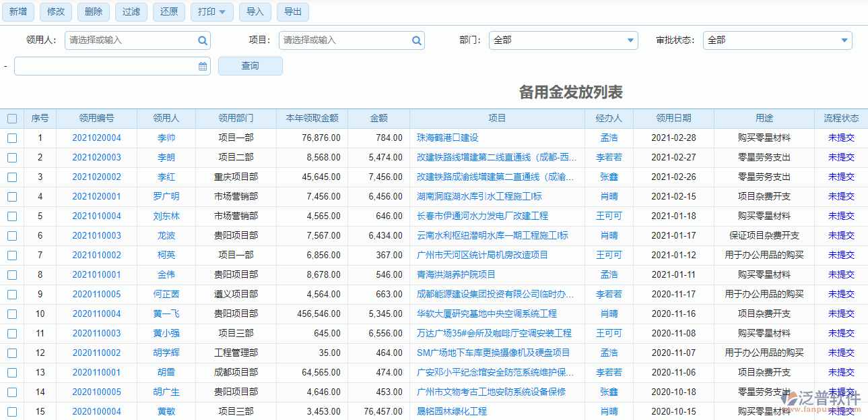Click the search magnifier in the 项目 field
Image resolution: width=868 pixels, height=420 pixels.
click(x=416, y=40)
